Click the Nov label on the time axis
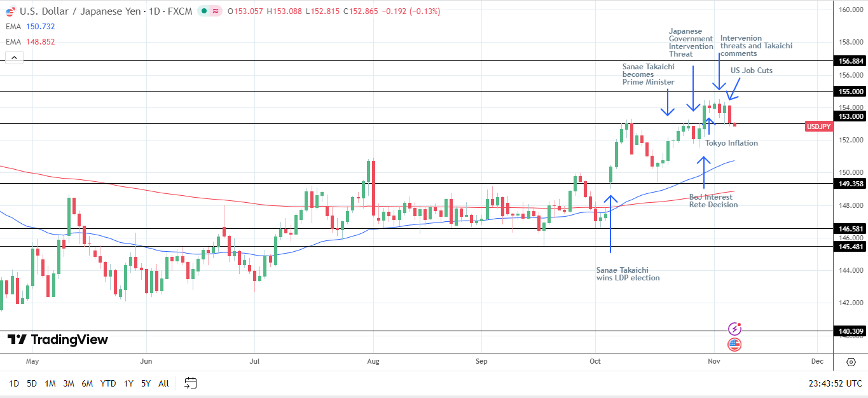Screen dimensions: 868x398 [x=713, y=360]
